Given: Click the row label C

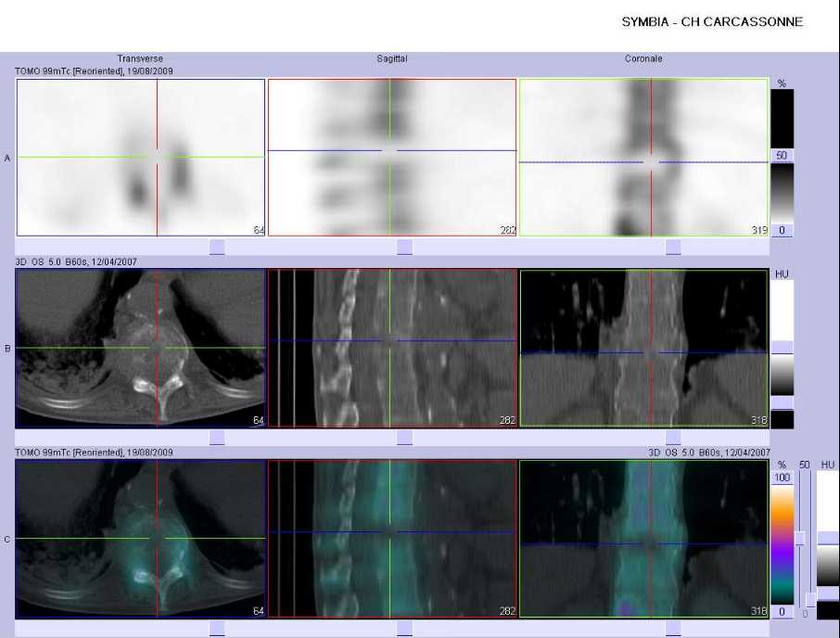Looking at the screenshot, I should pyautogui.click(x=7, y=540).
